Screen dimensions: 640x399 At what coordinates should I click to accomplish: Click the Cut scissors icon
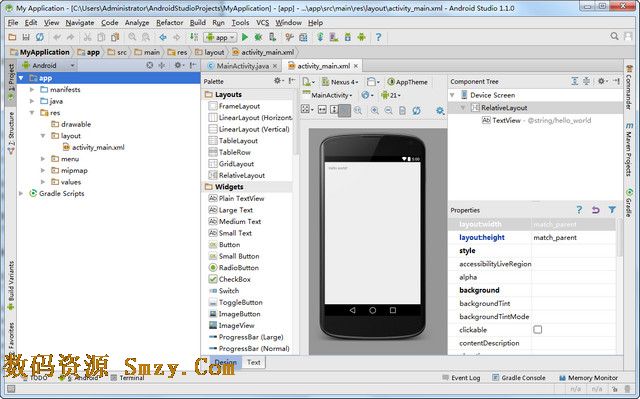pyautogui.click(x=87, y=38)
